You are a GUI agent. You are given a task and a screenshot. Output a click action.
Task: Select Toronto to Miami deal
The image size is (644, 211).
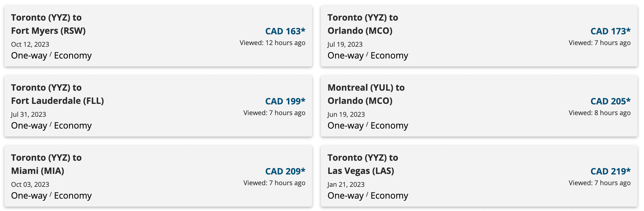click(x=158, y=176)
